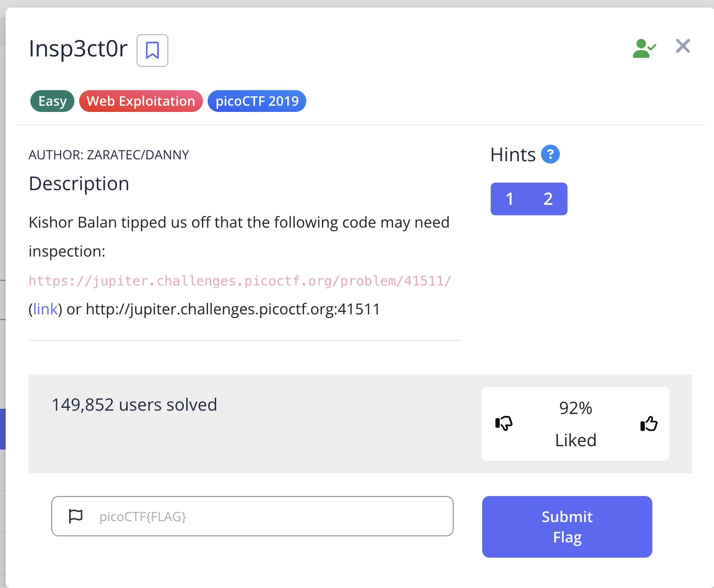Click the Hints heading
The height and width of the screenshot is (588, 714).
tap(513, 155)
